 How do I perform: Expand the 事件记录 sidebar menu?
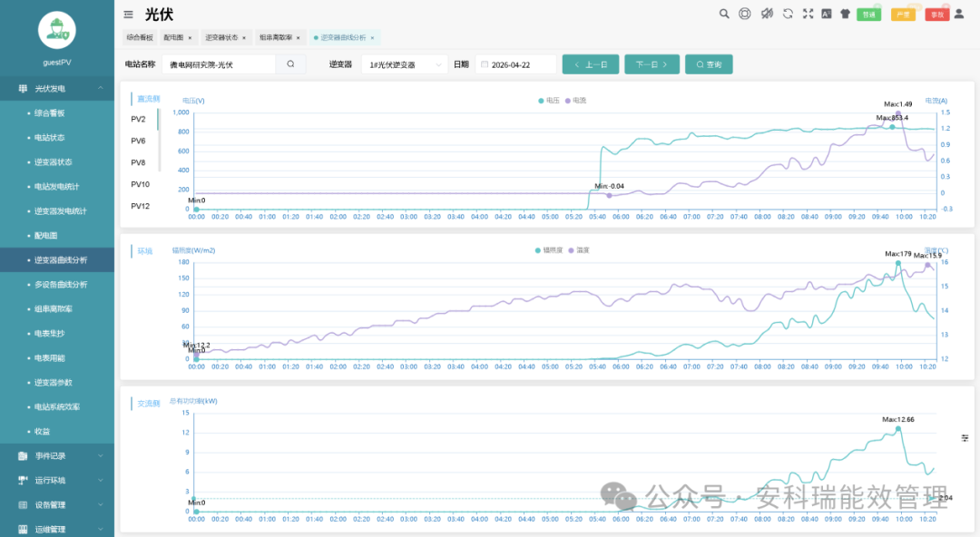[57, 455]
